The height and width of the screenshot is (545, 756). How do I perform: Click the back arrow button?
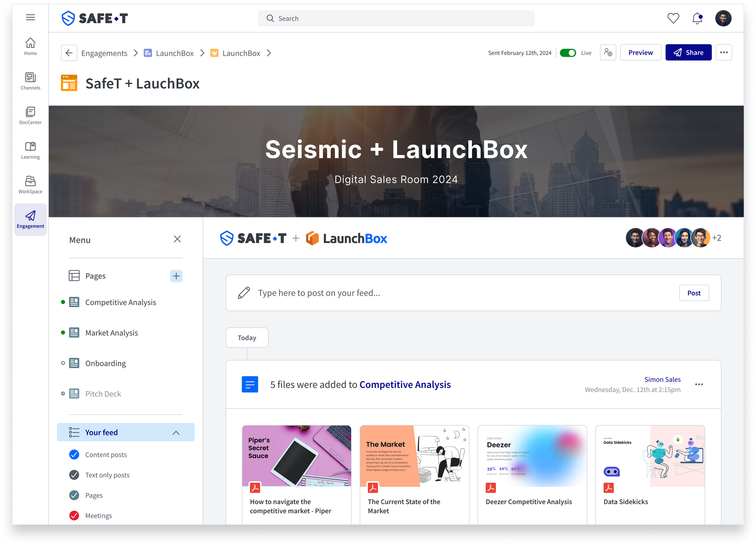point(69,53)
